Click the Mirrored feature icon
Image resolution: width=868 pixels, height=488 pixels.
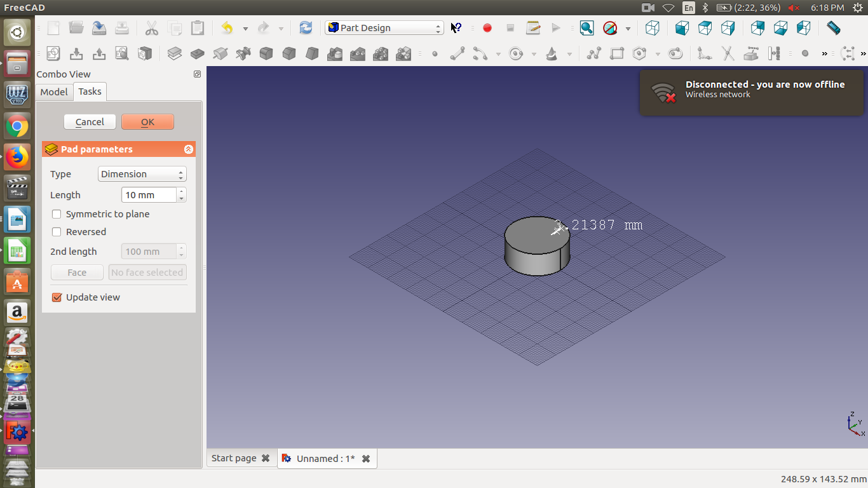pyautogui.click(x=335, y=54)
